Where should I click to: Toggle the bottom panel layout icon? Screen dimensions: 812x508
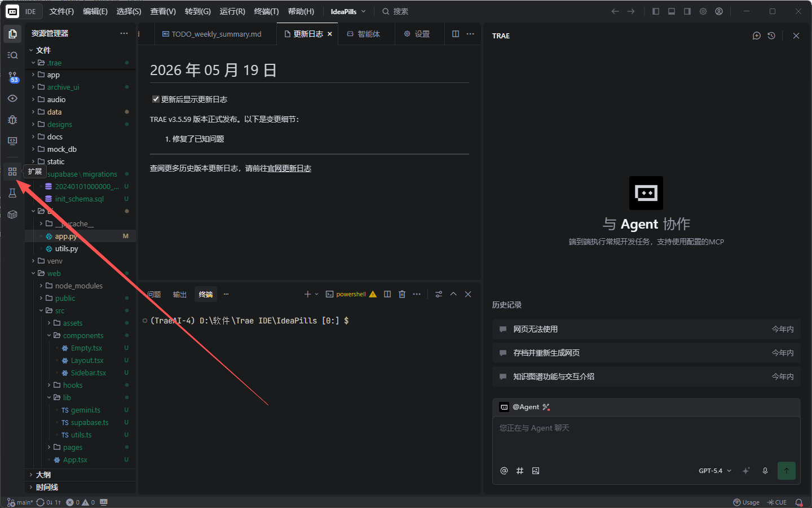coord(672,11)
